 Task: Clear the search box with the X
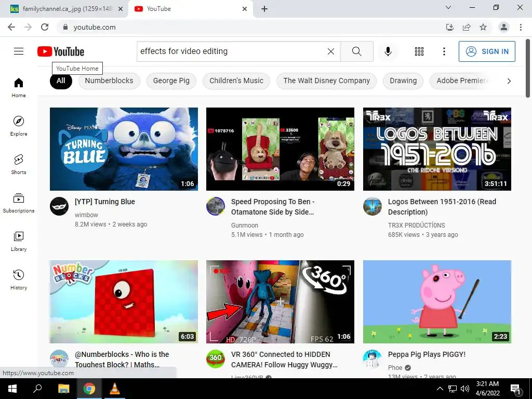[331, 51]
